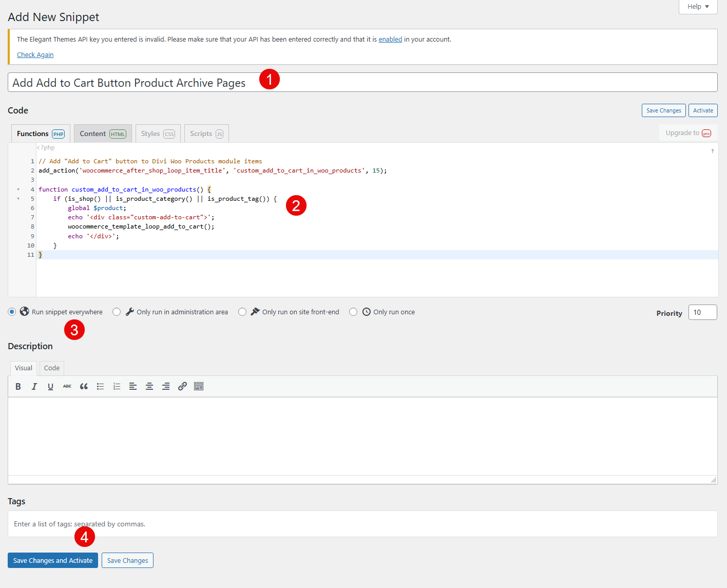Apply strikethrough formatting in description toolbar
The height and width of the screenshot is (588, 727).
click(67, 387)
